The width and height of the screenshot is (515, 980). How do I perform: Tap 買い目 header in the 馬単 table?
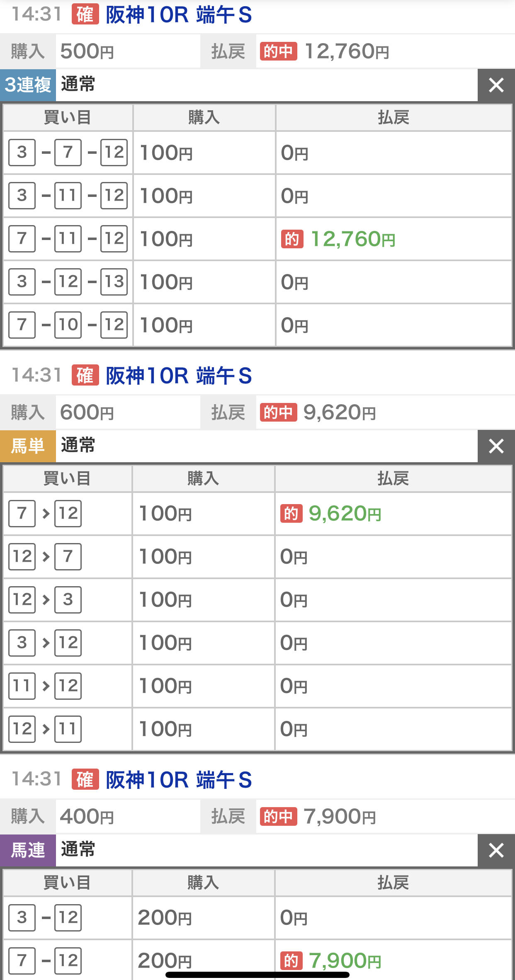(x=67, y=478)
